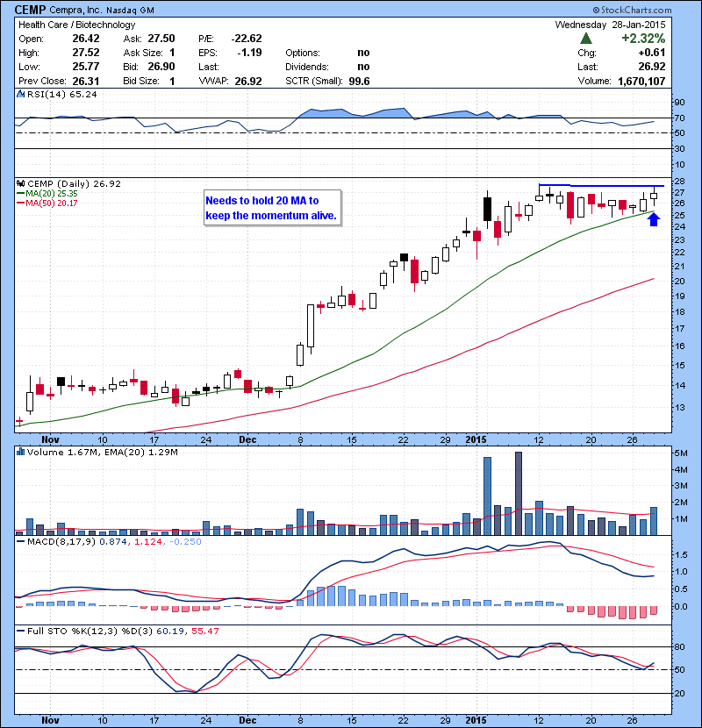The image size is (702, 728).
Task: Click the Ask Size label
Action: [x=143, y=53]
